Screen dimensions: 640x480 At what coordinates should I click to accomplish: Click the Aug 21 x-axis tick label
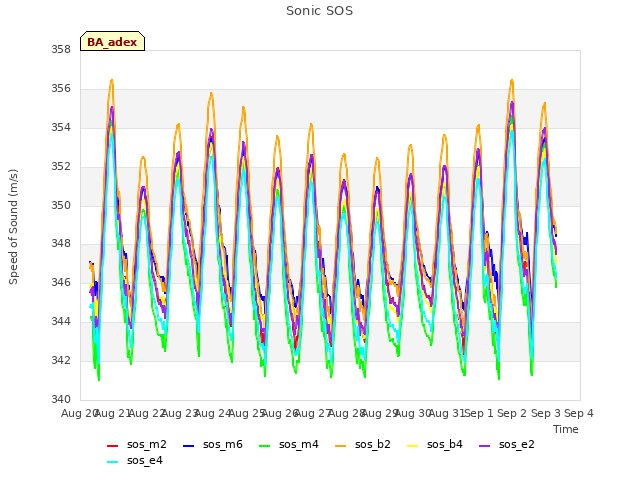pos(112,413)
